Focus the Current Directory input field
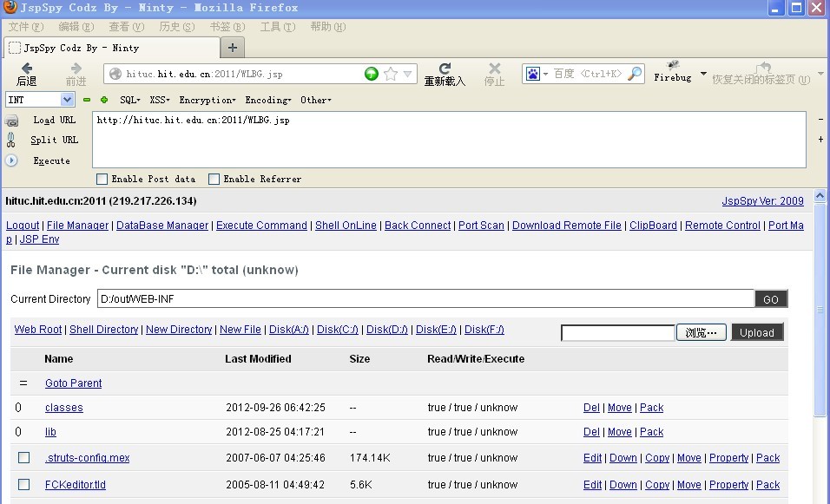 point(425,299)
